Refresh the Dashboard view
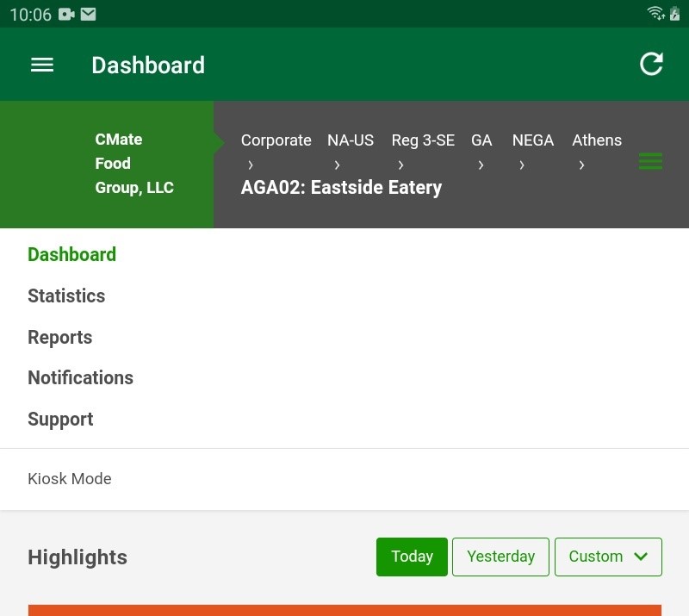 click(x=651, y=64)
